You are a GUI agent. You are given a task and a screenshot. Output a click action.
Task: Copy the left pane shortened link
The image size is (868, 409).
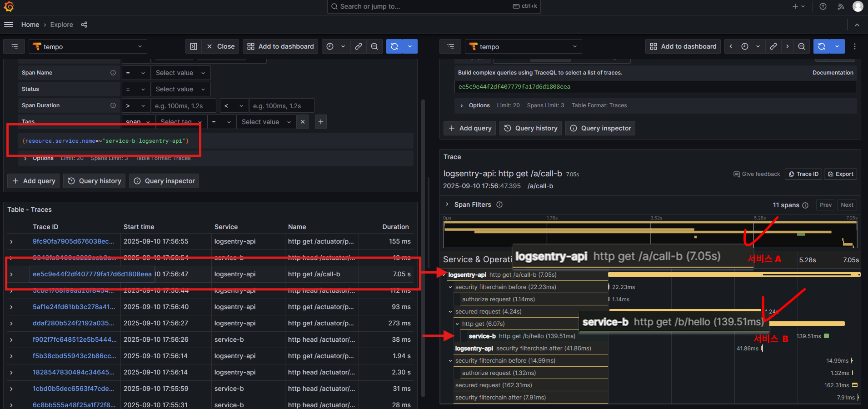[x=359, y=46]
